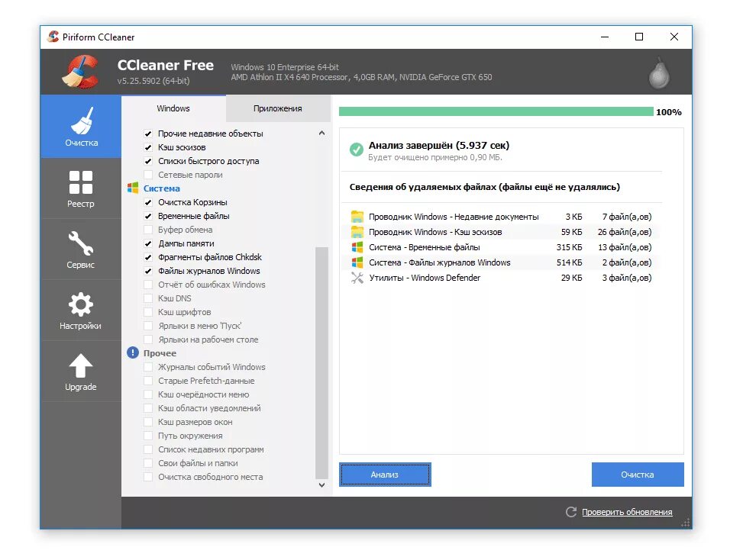Uncheck Файлы журналов Windows checkbox
Image resolution: width=743 pixels, height=560 pixels.
pos(148,271)
